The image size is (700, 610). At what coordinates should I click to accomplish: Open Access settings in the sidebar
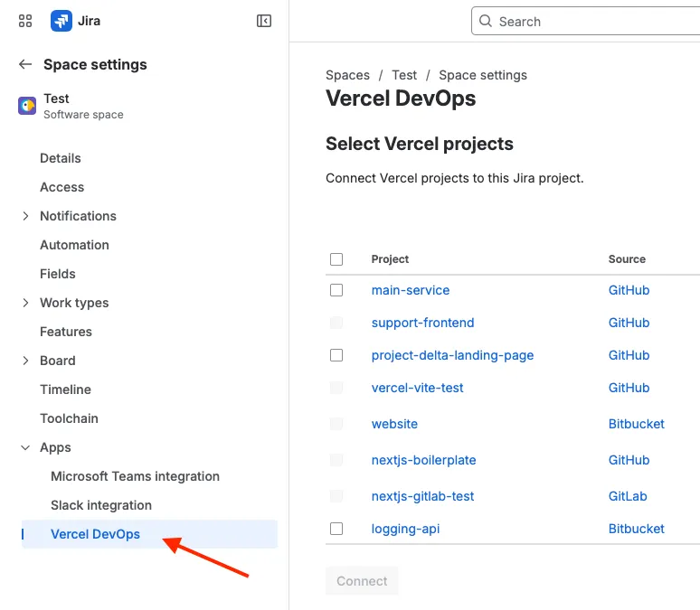coord(62,187)
